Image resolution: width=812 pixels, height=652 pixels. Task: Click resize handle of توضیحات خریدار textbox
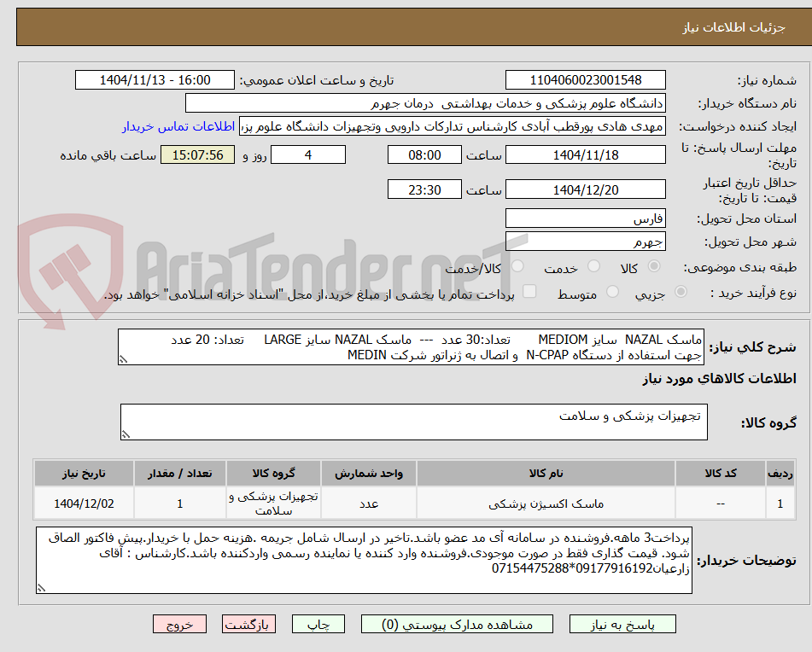42,588
